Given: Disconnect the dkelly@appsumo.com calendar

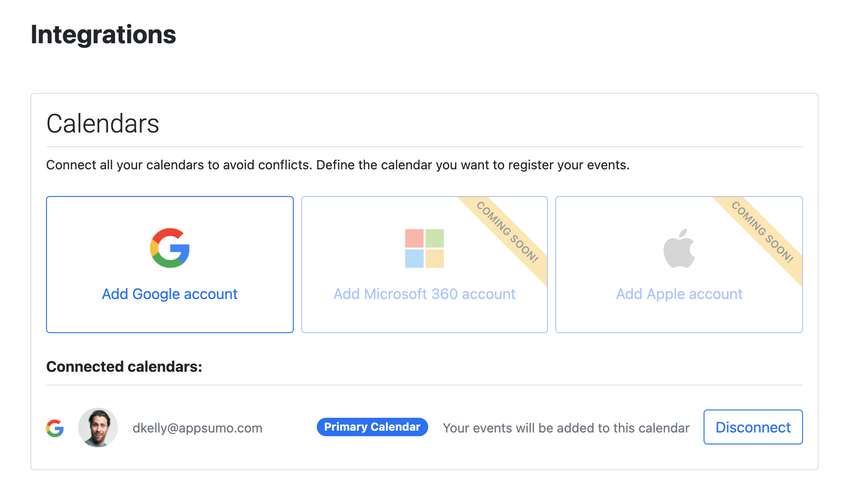Looking at the screenshot, I should (753, 427).
